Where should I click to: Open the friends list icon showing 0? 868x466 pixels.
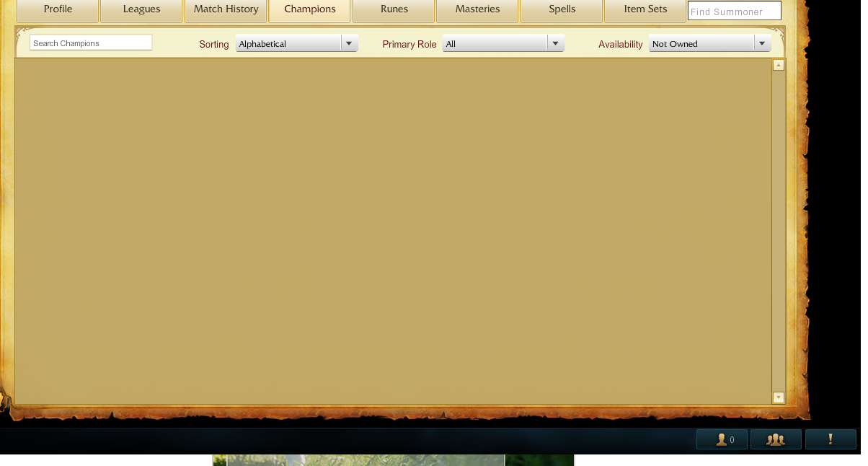[x=722, y=439]
